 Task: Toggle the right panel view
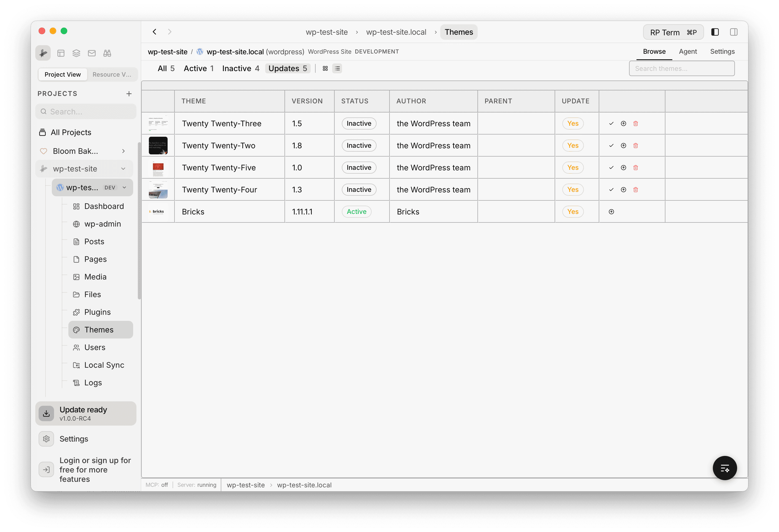pos(734,32)
